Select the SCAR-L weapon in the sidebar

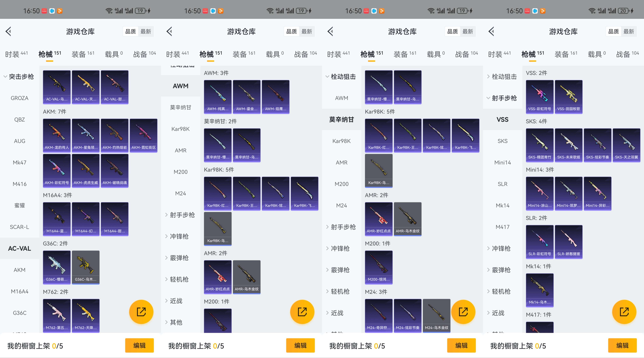(x=19, y=227)
